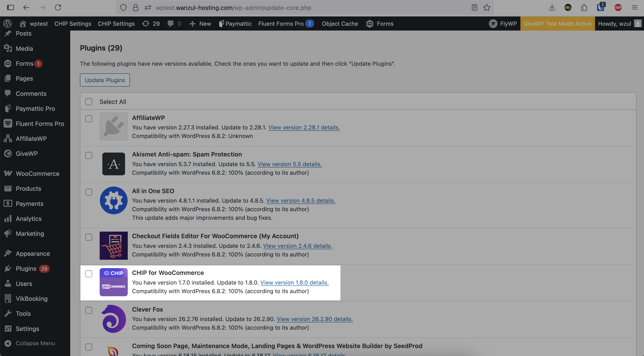Bookmark this page with star icon

pos(486,7)
